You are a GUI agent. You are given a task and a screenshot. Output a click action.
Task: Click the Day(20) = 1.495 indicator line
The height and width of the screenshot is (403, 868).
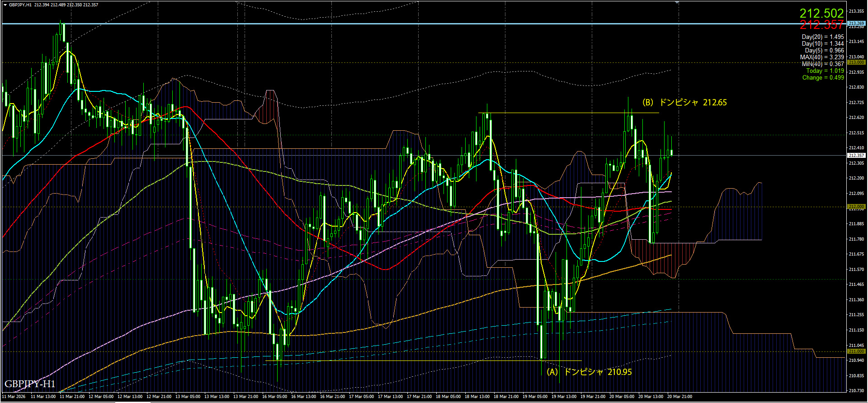[x=822, y=37]
